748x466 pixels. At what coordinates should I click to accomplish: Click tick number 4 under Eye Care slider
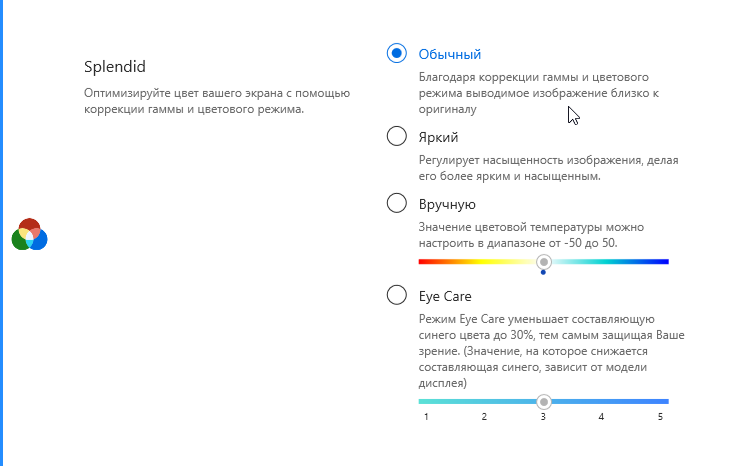[602, 416]
